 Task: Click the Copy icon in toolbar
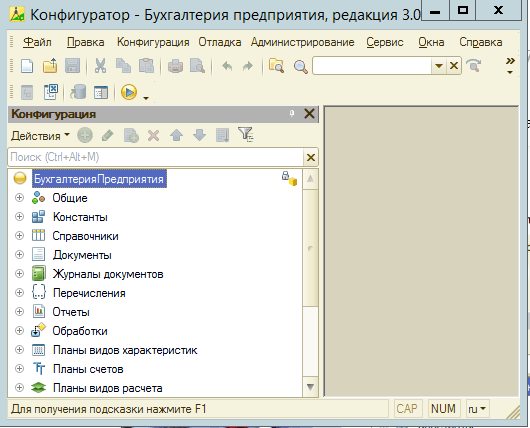[123, 66]
